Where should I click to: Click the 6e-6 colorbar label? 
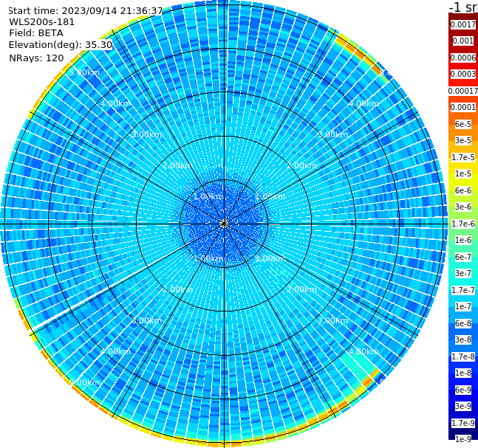[x=463, y=190]
